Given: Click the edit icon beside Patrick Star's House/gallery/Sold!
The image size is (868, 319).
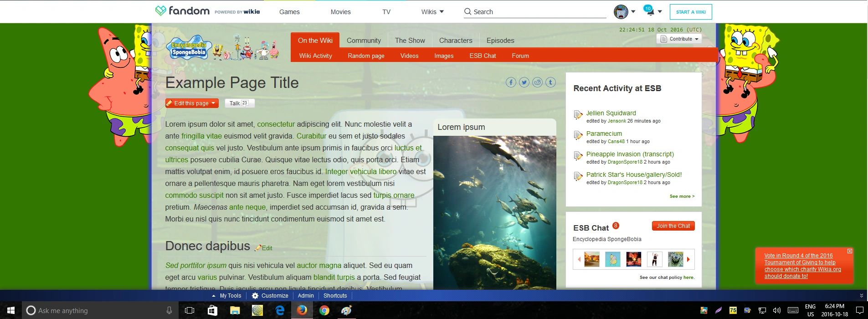Looking at the screenshot, I should click(x=578, y=176).
